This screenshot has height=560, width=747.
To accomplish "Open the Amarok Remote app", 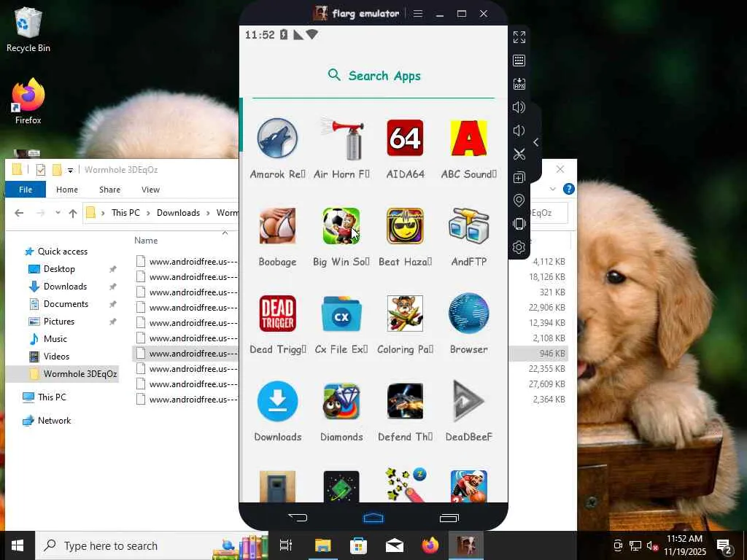I will [x=278, y=139].
